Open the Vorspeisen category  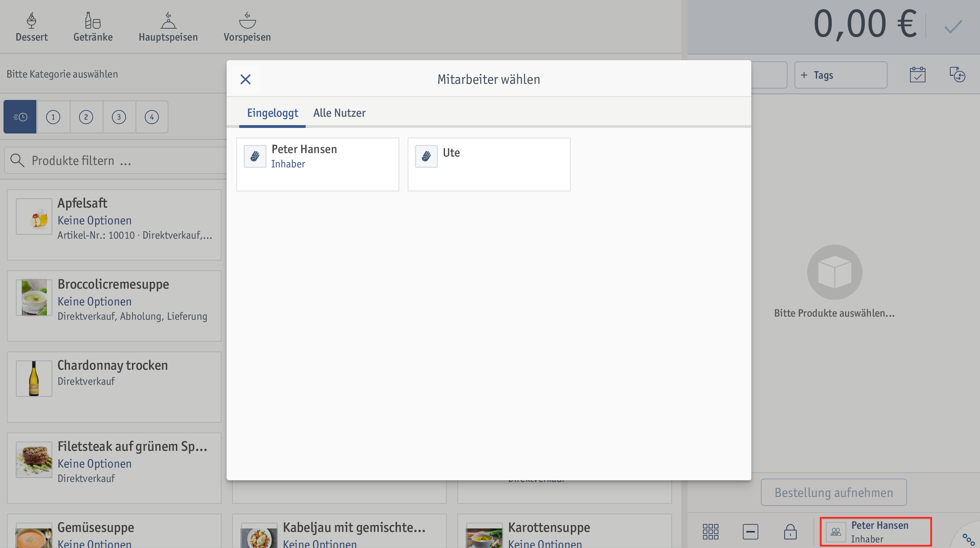pos(247,27)
